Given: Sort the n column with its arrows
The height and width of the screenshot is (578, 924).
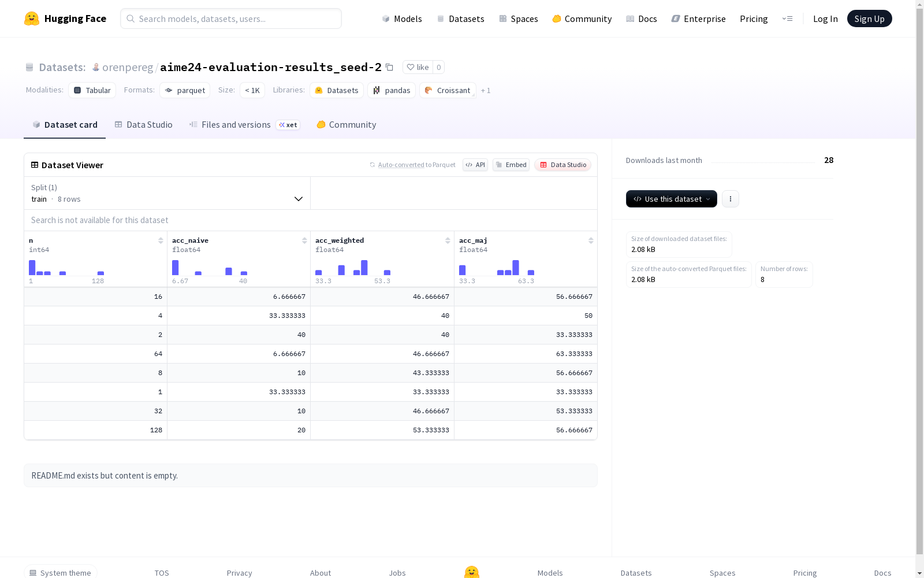Looking at the screenshot, I should [161, 240].
